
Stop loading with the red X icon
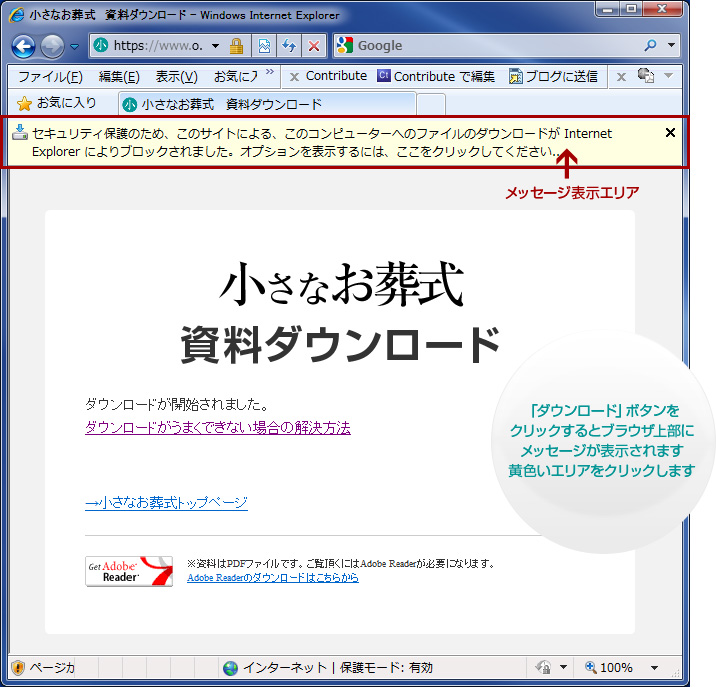coord(314,46)
